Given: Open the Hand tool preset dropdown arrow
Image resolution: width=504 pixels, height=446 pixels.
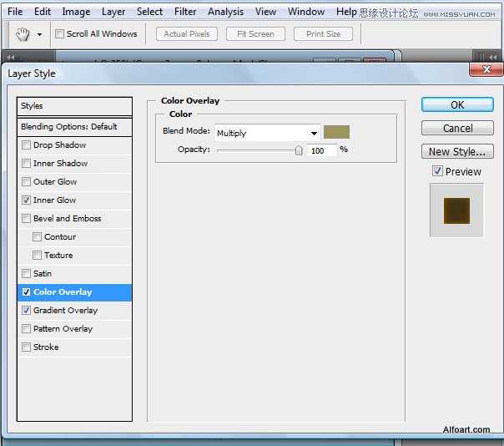Looking at the screenshot, I should [39, 34].
